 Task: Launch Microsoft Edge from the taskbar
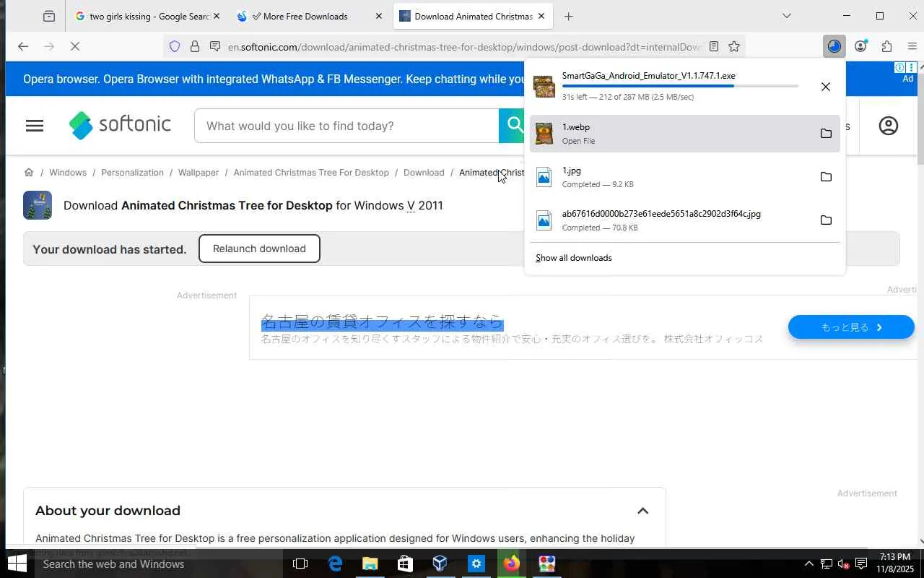(x=335, y=564)
